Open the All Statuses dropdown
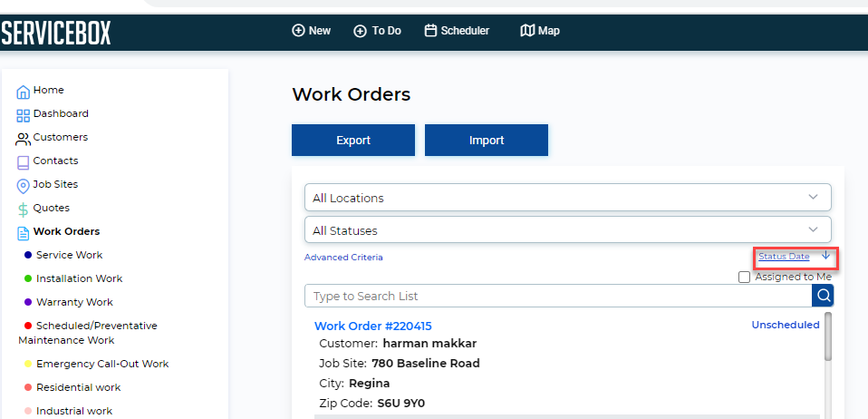 (568, 230)
